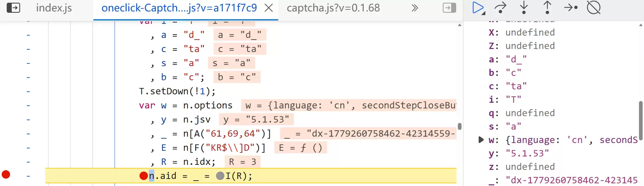Click inline value a = "d_"
Screen dimensions: 644x186
coord(240,35)
